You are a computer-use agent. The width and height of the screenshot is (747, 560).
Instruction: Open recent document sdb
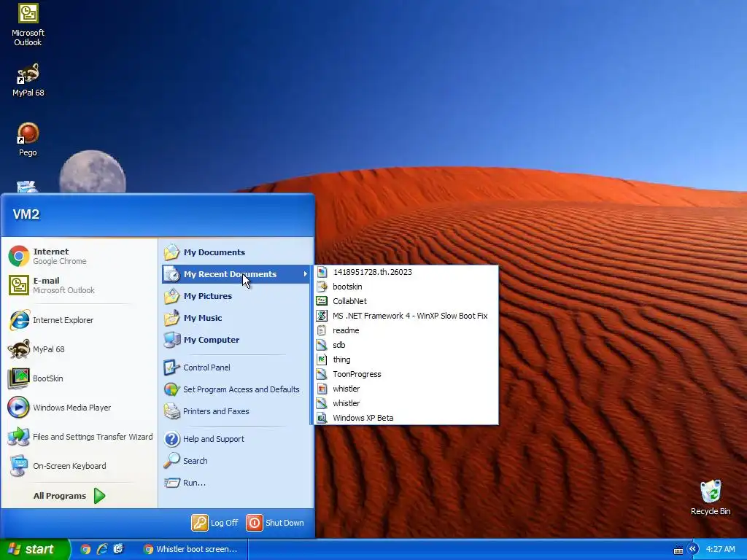pos(406,345)
